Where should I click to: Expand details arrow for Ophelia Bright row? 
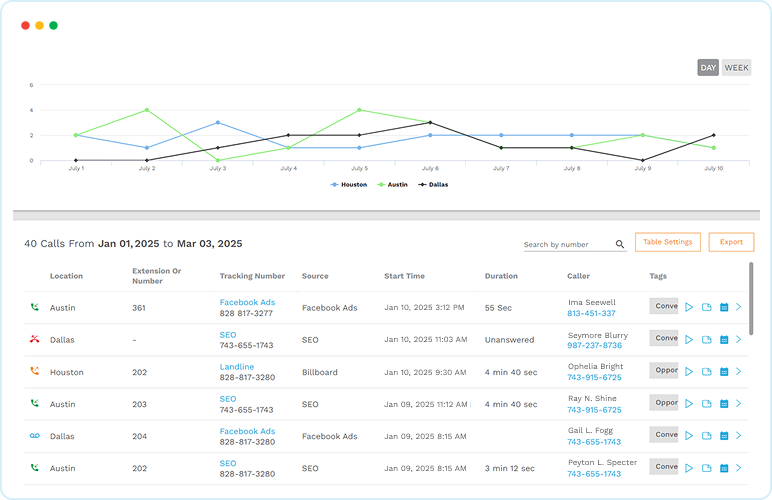(739, 371)
